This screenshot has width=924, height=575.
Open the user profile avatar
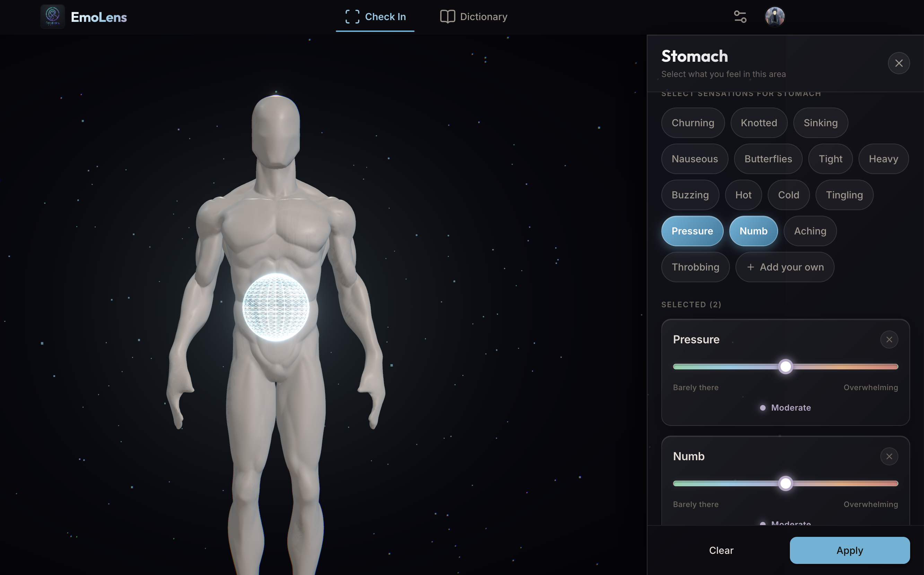click(x=775, y=17)
